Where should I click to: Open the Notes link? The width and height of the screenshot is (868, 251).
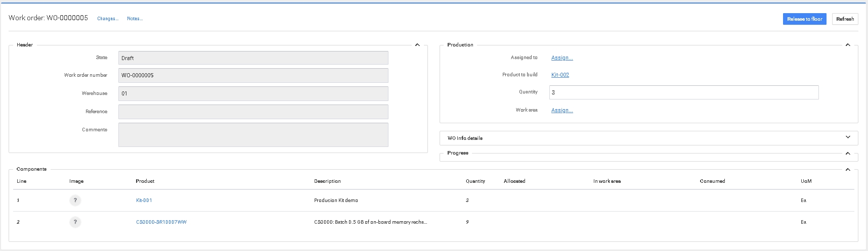click(x=135, y=19)
